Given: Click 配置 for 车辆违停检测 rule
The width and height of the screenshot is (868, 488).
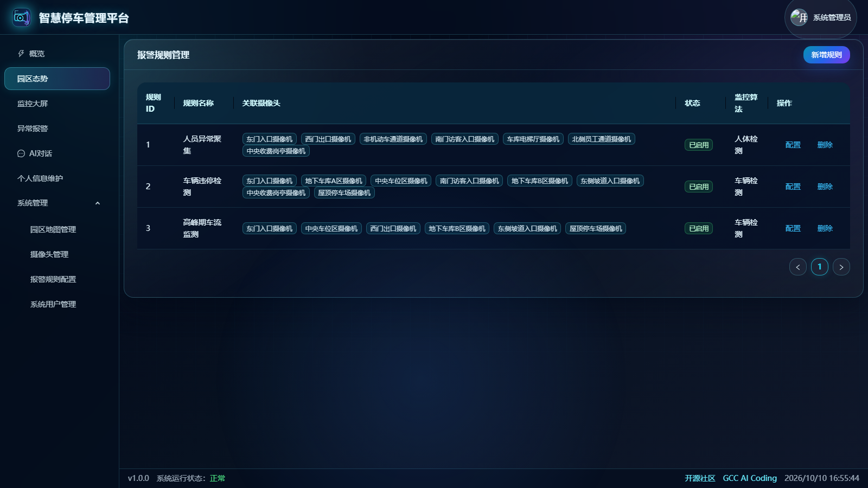Looking at the screenshot, I should tap(793, 187).
